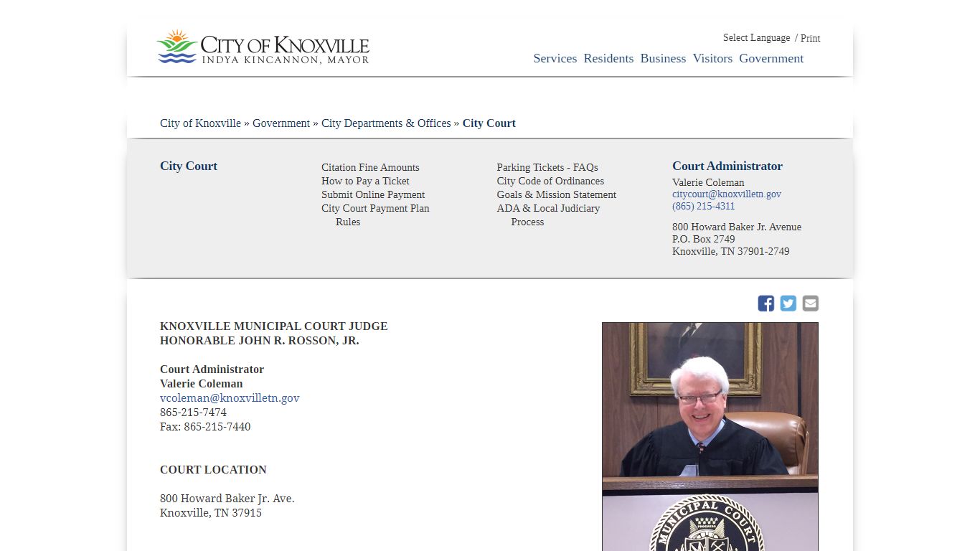This screenshot has width=980, height=551.
Task: Click Court Administrator sidebar heading
Action: pos(727,166)
